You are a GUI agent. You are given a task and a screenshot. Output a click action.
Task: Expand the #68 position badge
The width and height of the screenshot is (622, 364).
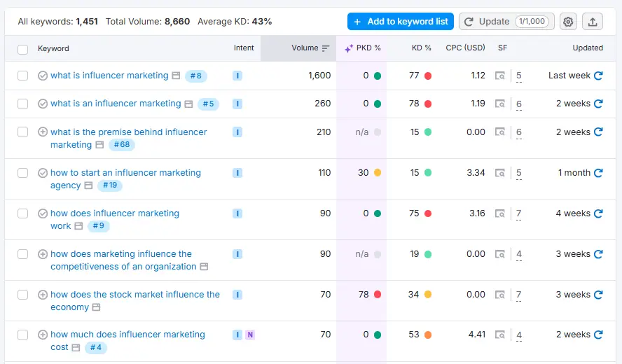122,145
